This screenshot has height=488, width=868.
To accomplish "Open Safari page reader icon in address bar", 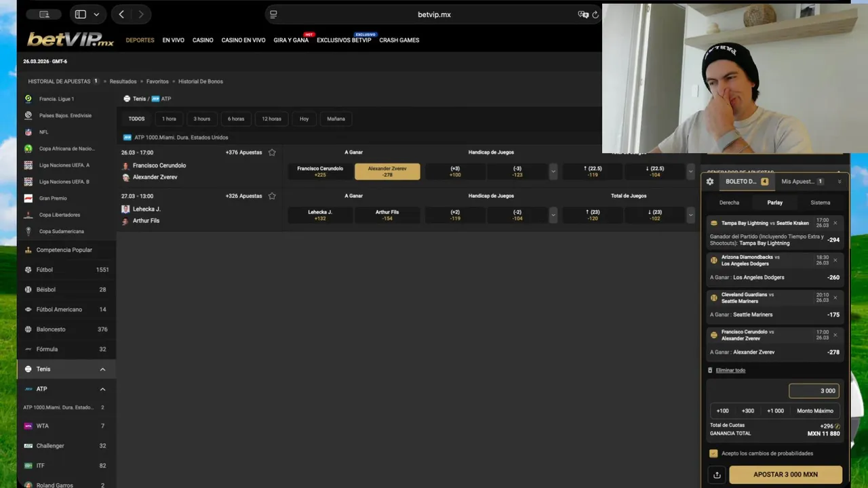I will [273, 14].
